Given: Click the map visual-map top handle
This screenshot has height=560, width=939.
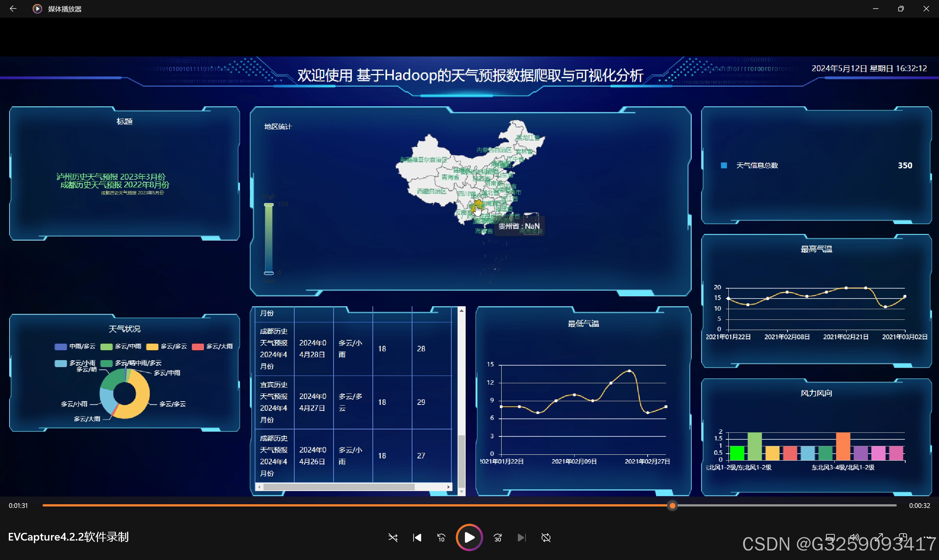Looking at the screenshot, I should coord(269,205).
